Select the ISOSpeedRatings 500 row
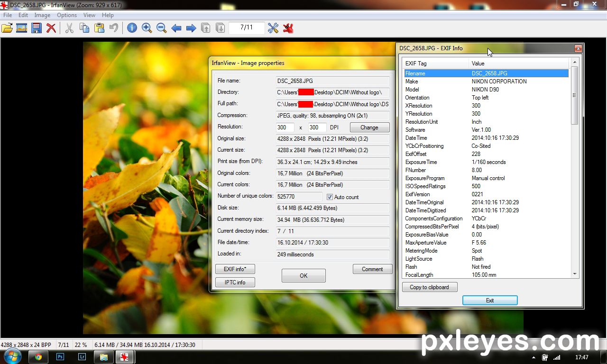The image size is (607, 364). coord(486,186)
